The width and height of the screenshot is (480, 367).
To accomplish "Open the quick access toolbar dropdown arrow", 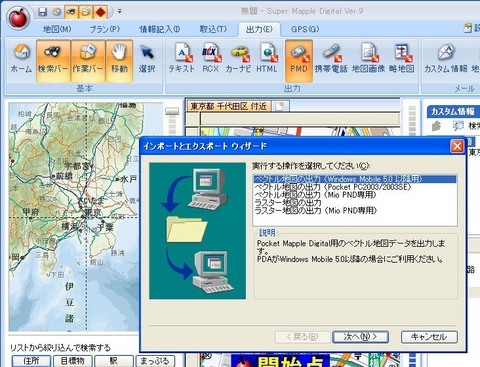I will tap(119, 12).
